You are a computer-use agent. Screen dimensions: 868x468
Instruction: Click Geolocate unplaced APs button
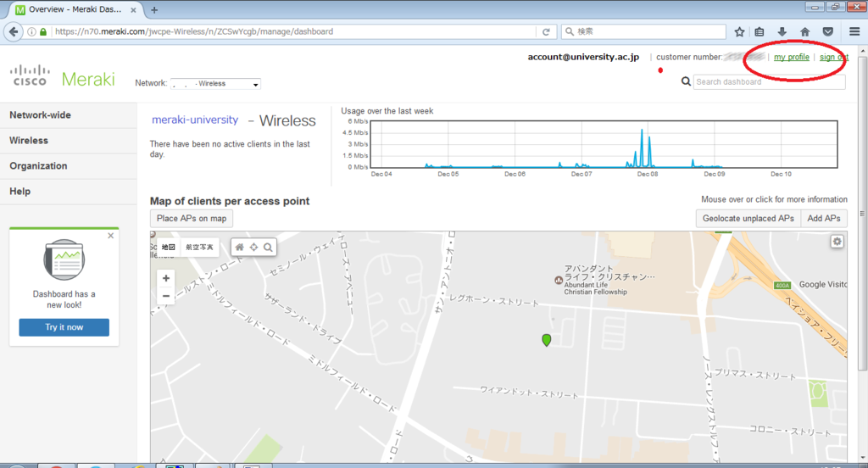[748, 218]
